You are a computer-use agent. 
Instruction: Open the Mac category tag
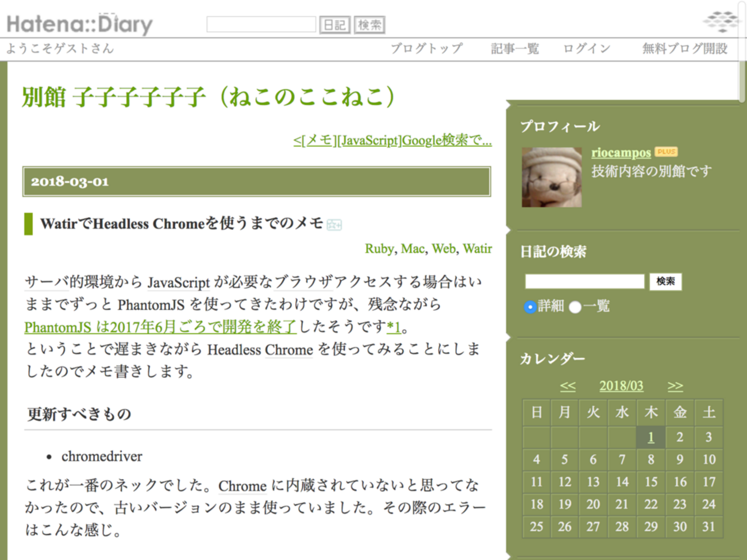(413, 249)
